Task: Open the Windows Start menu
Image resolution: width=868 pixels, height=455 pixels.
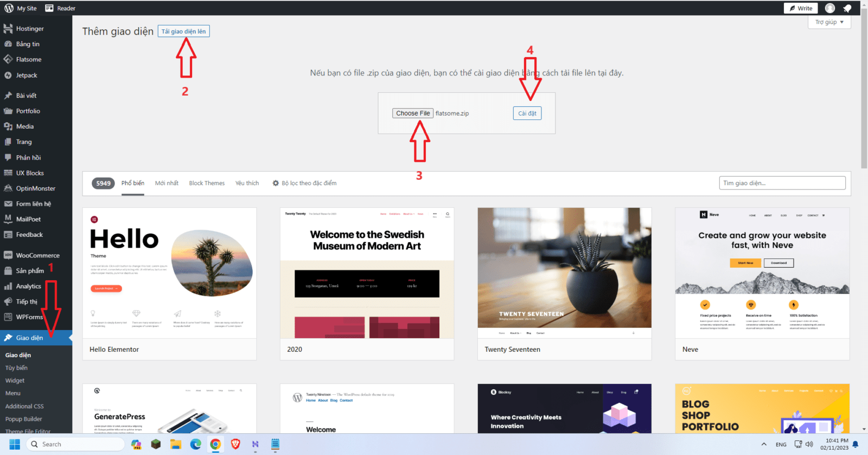Action: coord(15,444)
